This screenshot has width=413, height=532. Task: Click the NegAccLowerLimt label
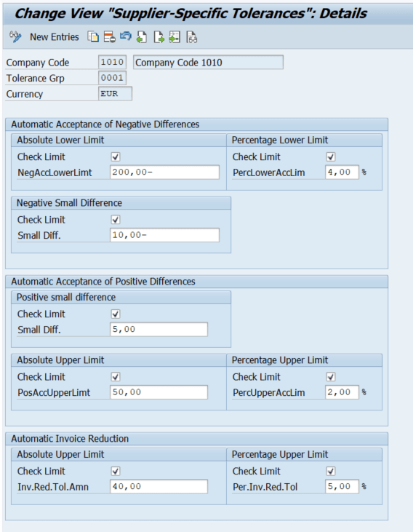(x=55, y=172)
